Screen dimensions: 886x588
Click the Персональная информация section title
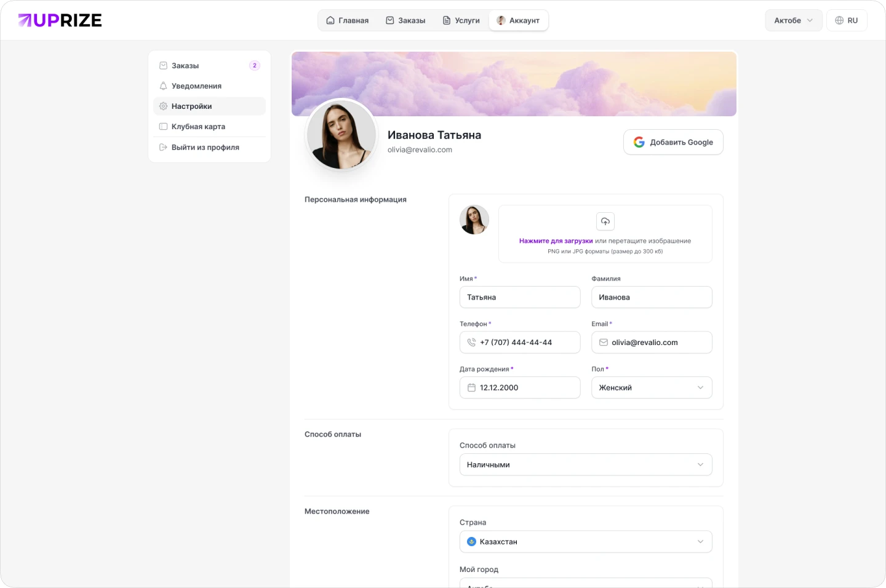click(x=356, y=199)
